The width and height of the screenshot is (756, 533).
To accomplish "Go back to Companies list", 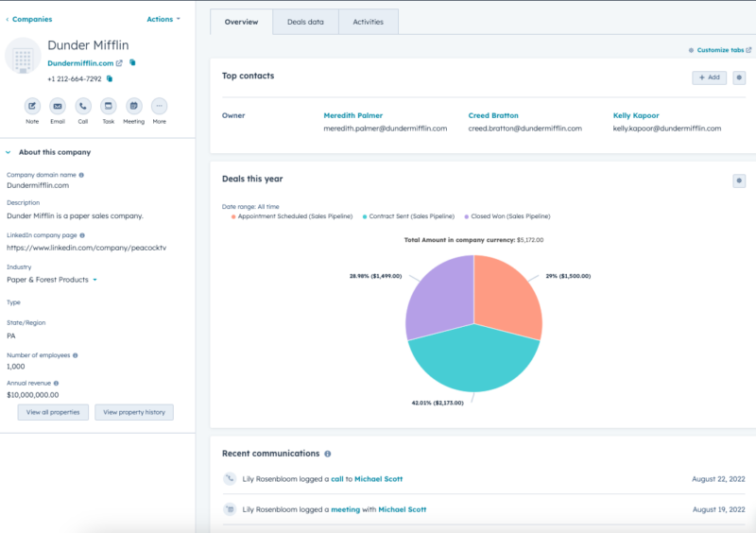I will 29,19.
